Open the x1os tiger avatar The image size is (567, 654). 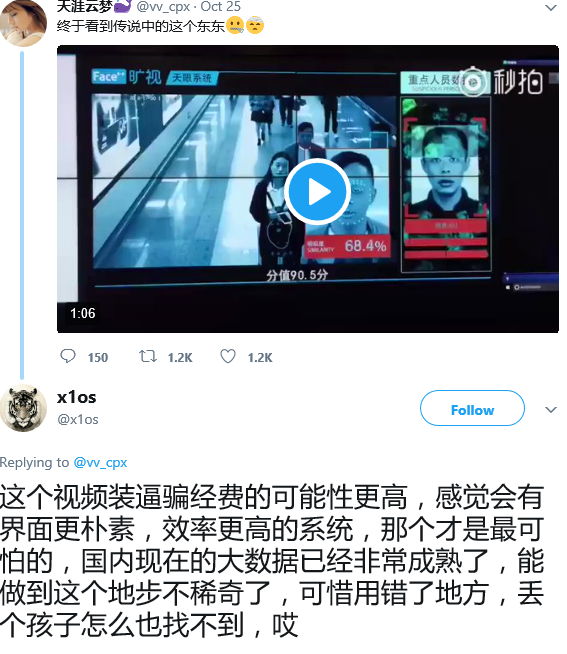[23, 408]
